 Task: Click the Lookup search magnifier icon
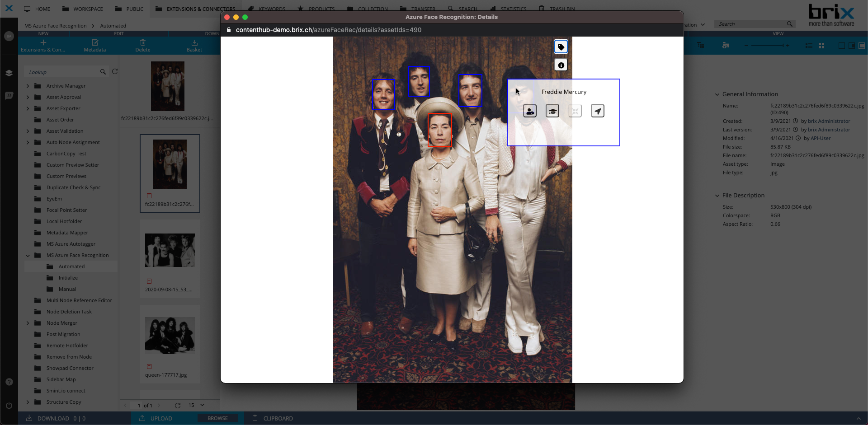tap(103, 72)
